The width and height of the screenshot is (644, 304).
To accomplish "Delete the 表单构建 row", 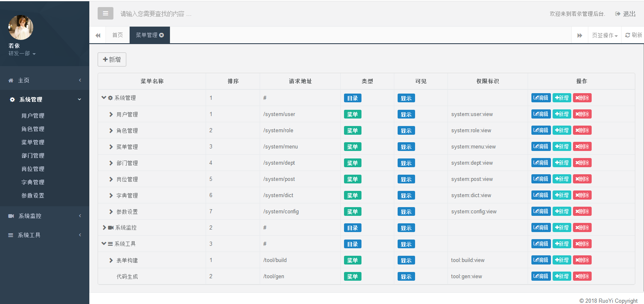I will (582, 260).
